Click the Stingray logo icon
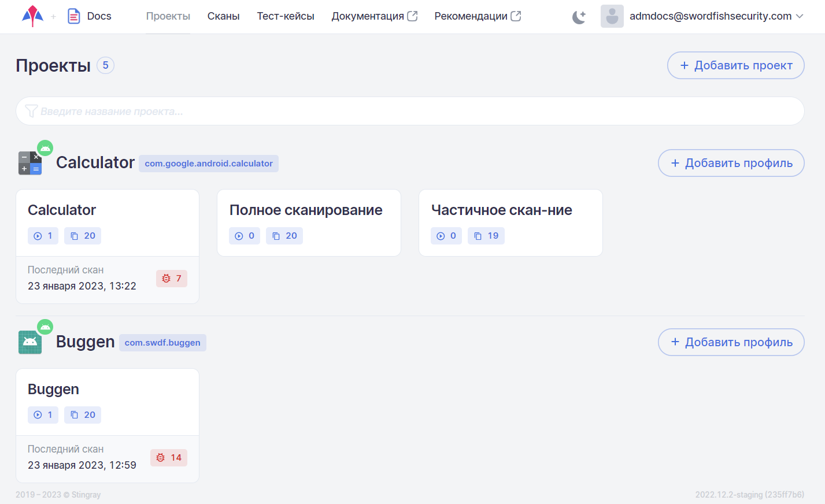The width and height of the screenshot is (825, 504). (32, 16)
